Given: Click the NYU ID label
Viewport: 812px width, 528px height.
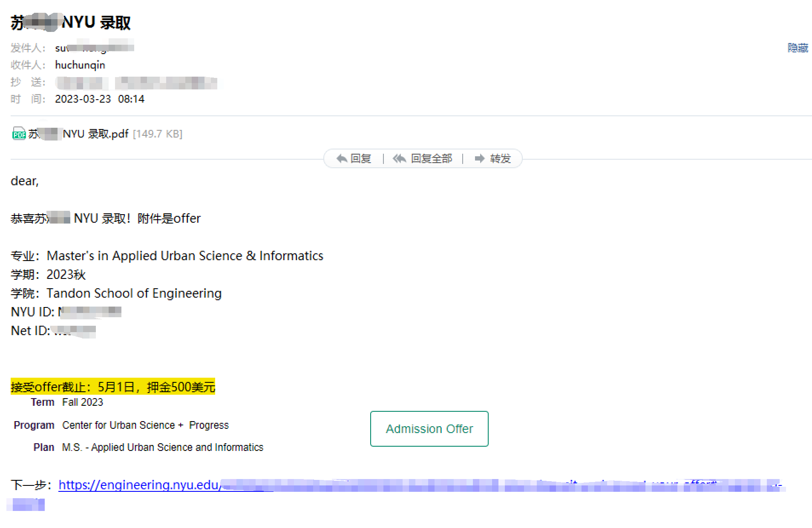Looking at the screenshot, I should click(x=32, y=312).
